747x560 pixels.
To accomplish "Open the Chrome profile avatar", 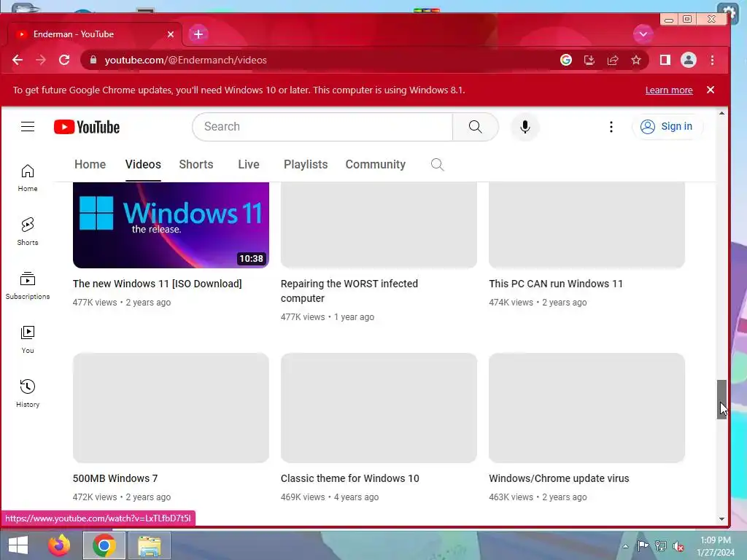I will point(689,60).
